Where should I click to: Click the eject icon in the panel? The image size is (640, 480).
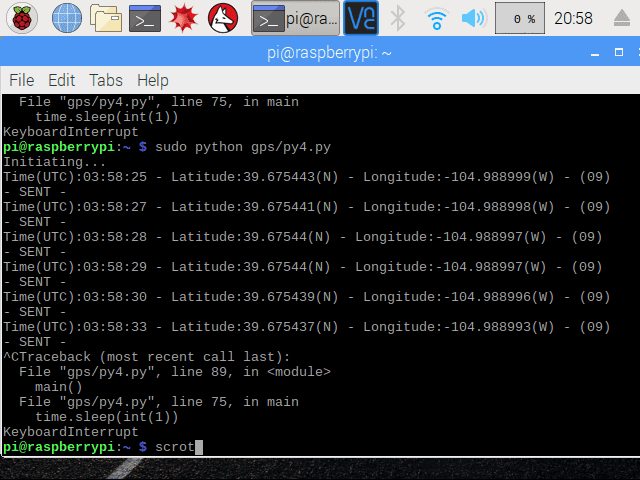pyautogui.click(x=622, y=19)
